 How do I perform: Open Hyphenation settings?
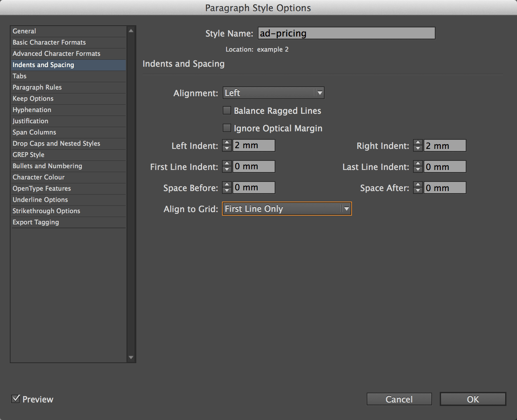[x=68, y=110]
